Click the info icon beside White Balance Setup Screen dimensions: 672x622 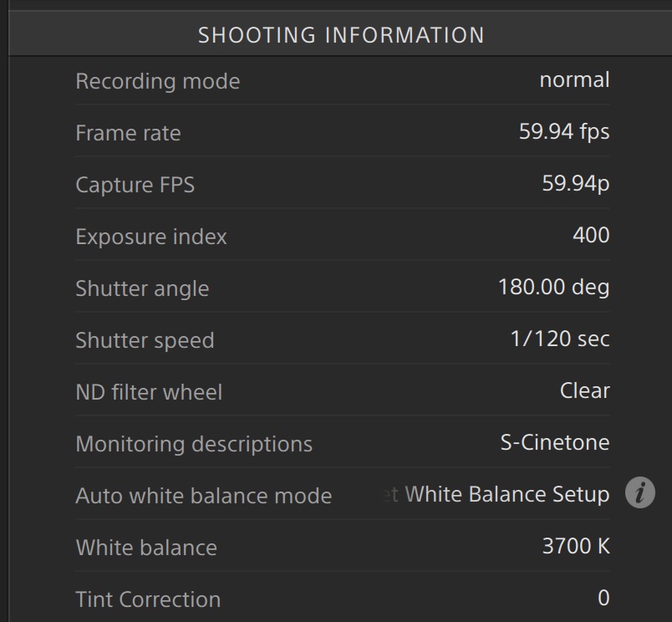pyautogui.click(x=640, y=493)
